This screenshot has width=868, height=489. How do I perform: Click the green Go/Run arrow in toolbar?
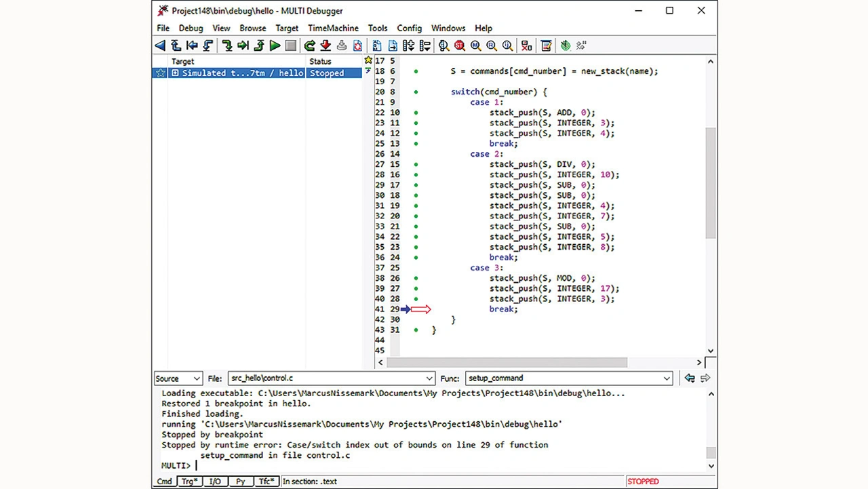click(x=275, y=45)
